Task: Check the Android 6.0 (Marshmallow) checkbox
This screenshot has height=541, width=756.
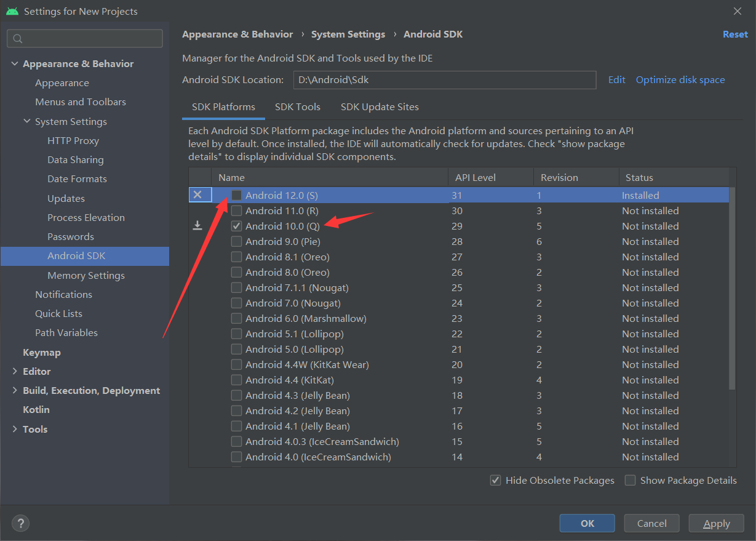Action: tap(237, 318)
